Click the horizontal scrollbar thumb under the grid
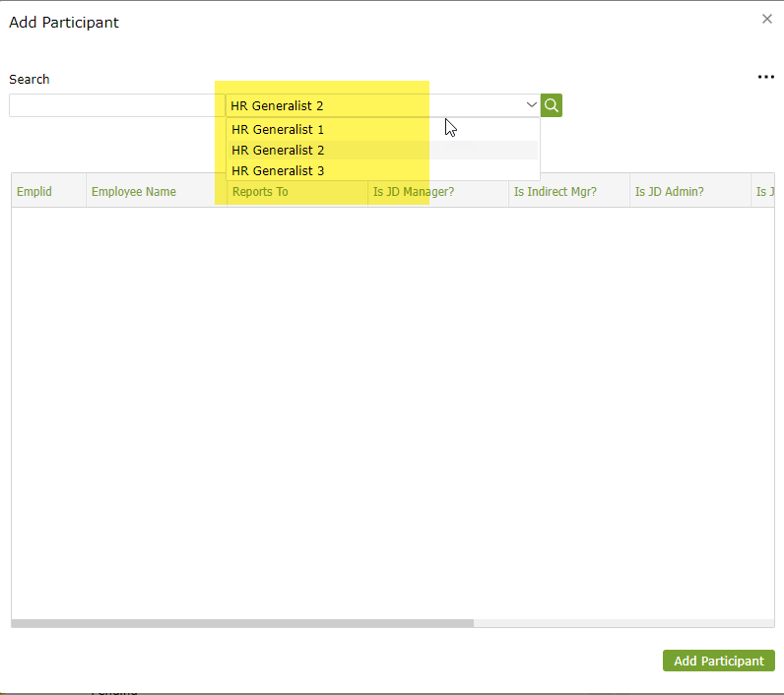The width and height of the screenshot is (784, 695). tap(242, 623)
